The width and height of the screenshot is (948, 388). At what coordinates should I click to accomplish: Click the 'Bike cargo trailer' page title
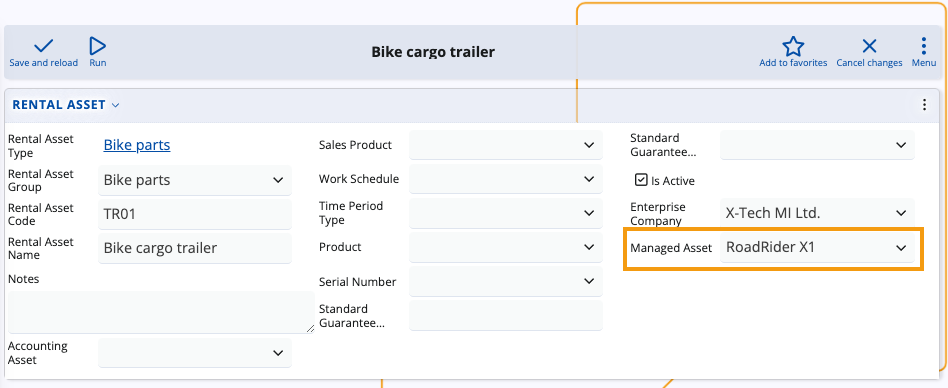pos(433,52)
